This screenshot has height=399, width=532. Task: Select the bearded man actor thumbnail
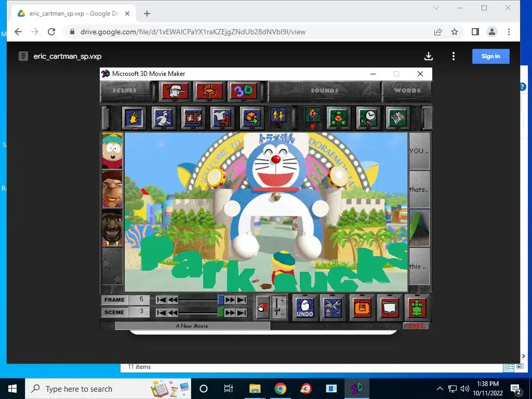pos(112,228)
